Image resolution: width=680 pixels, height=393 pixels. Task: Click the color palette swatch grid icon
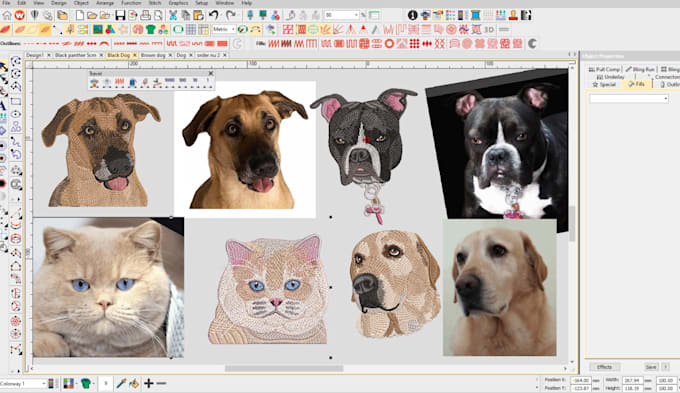(69, 383)
